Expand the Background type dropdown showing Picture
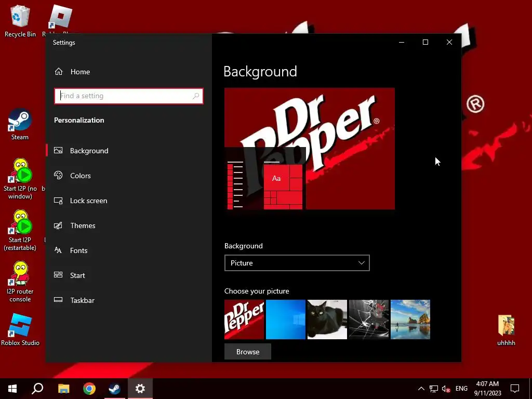The width and height of the screenshot is (532, 399). [297, 263]
